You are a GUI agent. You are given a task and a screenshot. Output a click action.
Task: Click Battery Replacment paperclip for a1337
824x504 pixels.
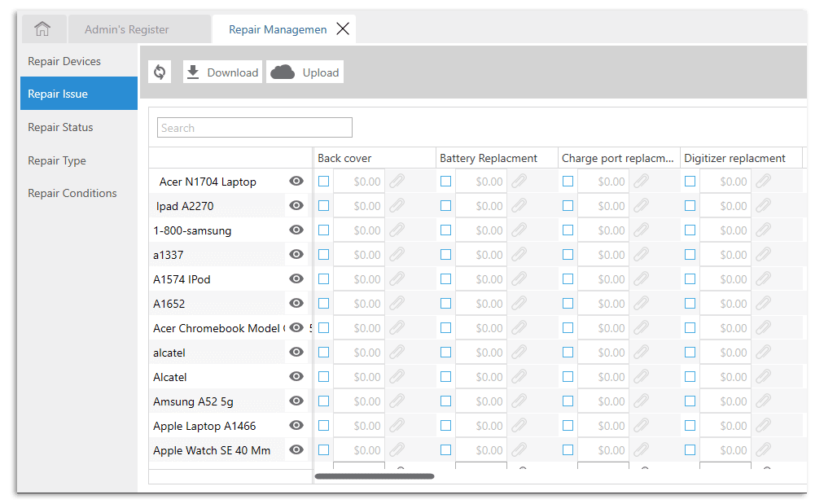(519, 254)
